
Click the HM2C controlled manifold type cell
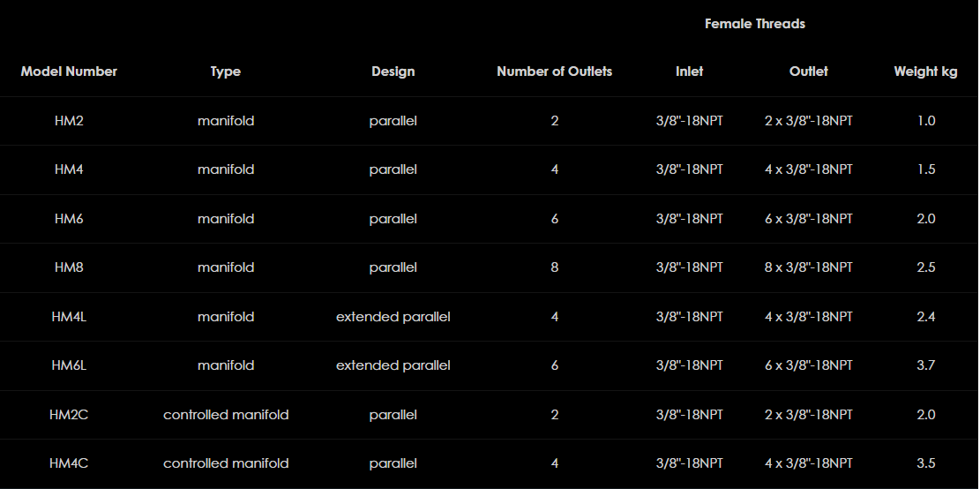click(x=226, y=415)
